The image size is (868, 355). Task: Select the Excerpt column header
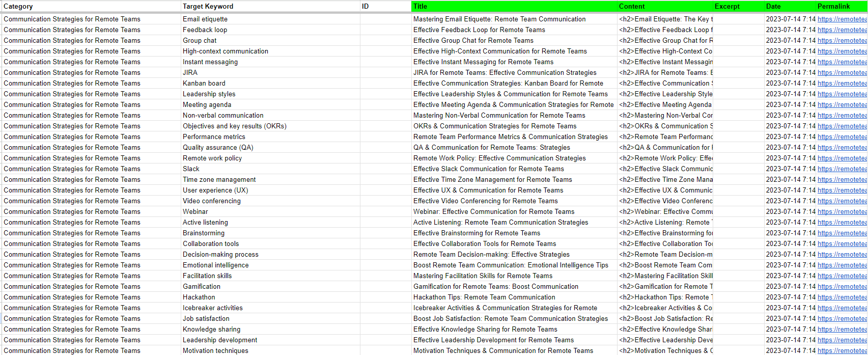[727, 7]
